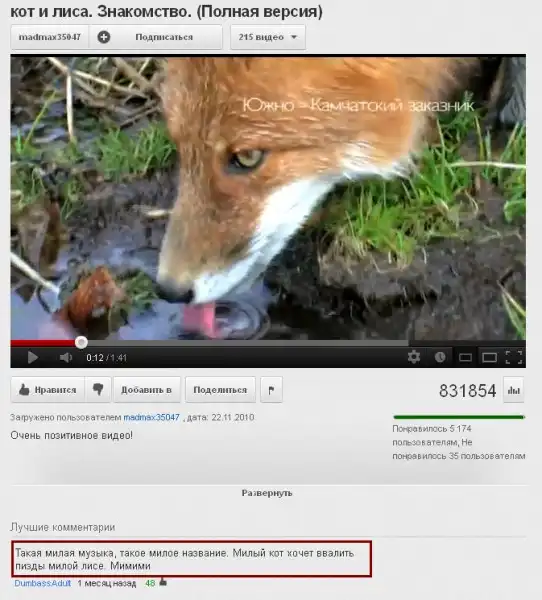Enter fullscreen with the corner brackets icon

coord(514,357)
